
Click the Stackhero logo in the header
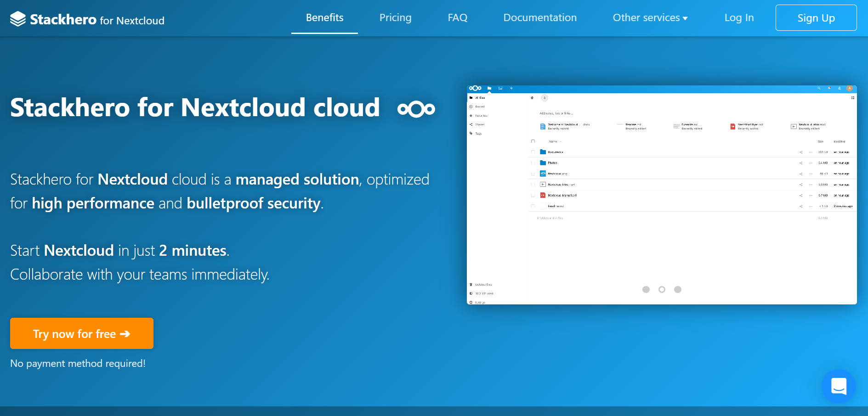[x=18, y=19]
